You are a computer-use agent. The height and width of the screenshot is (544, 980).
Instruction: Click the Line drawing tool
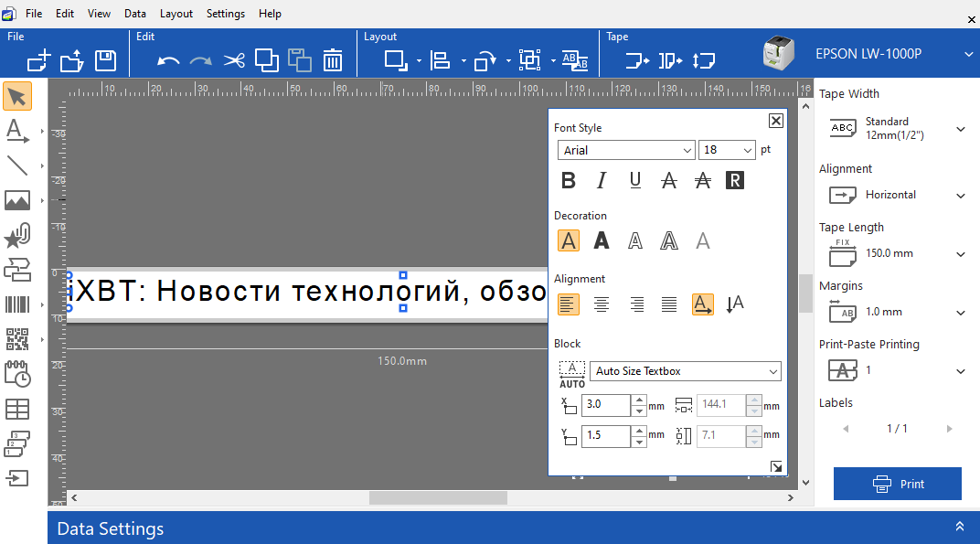tap(17, 165)
